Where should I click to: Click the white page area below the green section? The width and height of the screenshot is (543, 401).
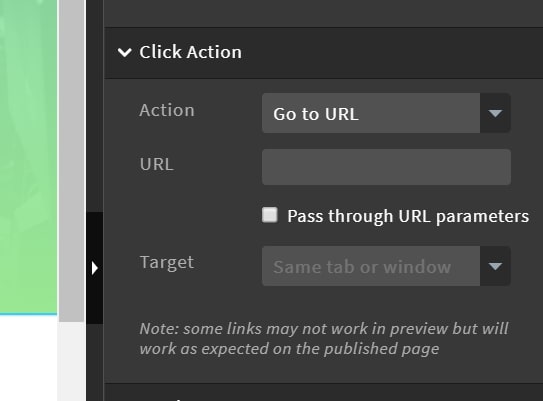(x=28, y=358)
